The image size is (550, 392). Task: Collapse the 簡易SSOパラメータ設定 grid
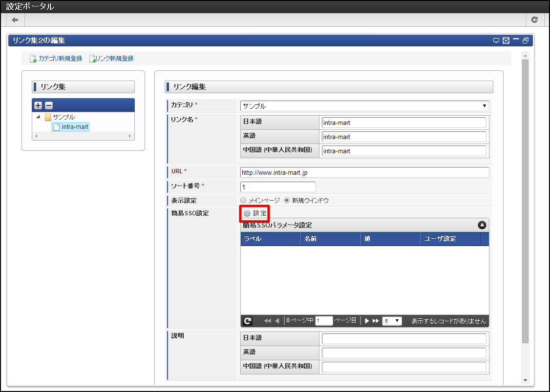(x=482, y=225)
